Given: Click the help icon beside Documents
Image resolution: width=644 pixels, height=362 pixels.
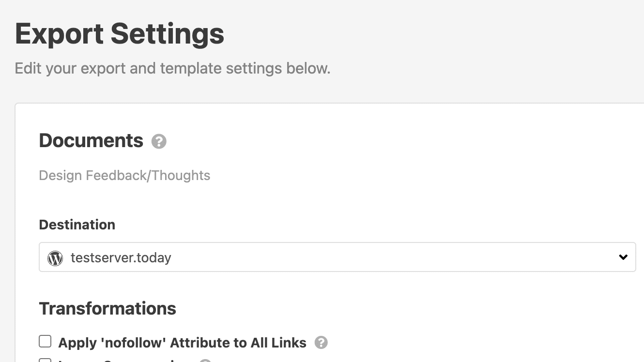Looking at the screenshot, I should (159, 142).
